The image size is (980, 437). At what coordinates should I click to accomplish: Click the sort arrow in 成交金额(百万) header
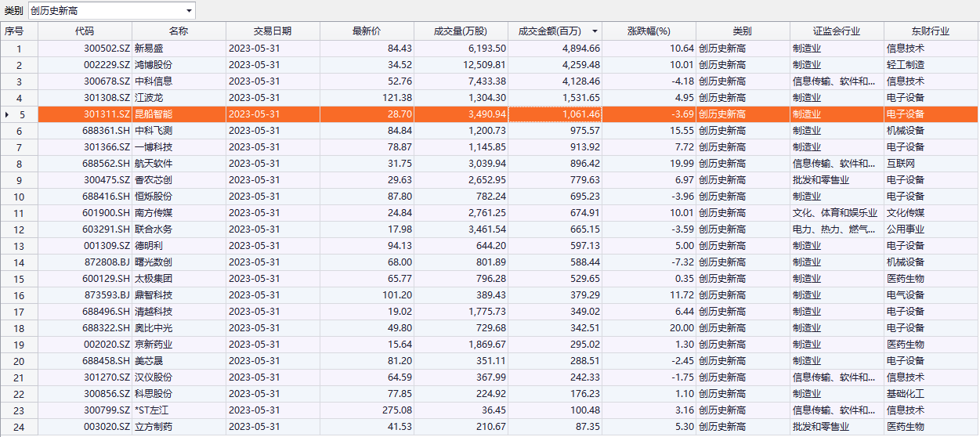point(595,31)
